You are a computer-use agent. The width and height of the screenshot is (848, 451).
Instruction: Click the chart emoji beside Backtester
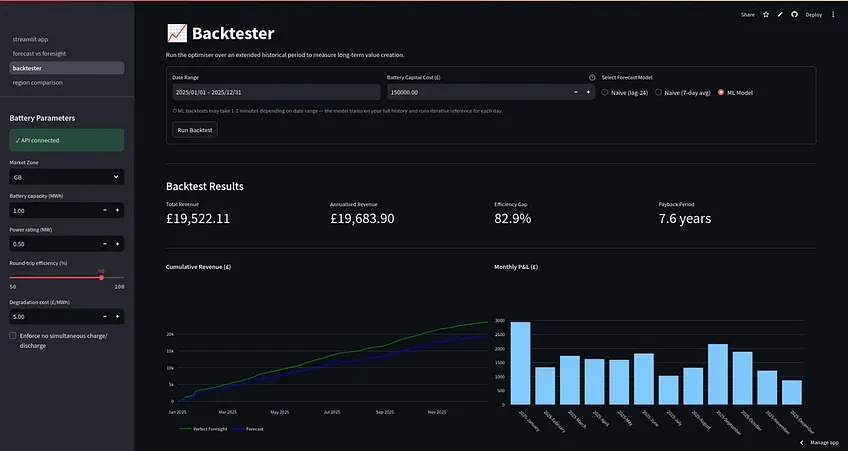click(x=177, y=34)
